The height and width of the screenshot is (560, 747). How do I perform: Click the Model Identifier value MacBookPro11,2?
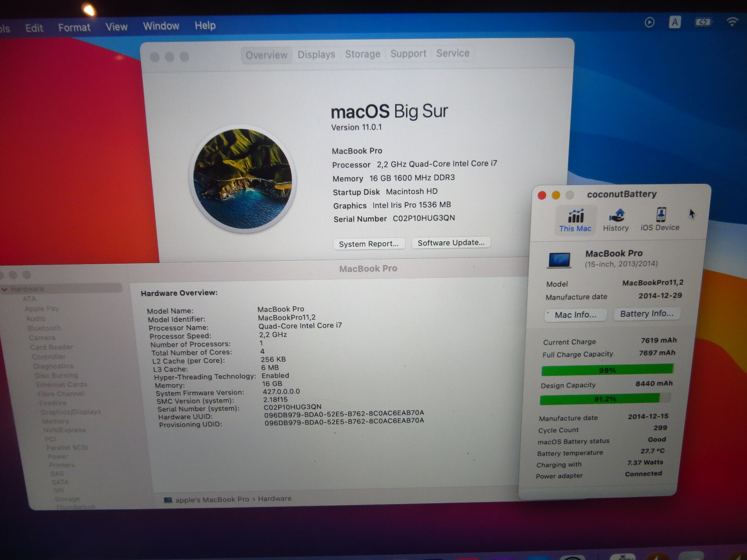pyautogui.click(x=287, y=317)
